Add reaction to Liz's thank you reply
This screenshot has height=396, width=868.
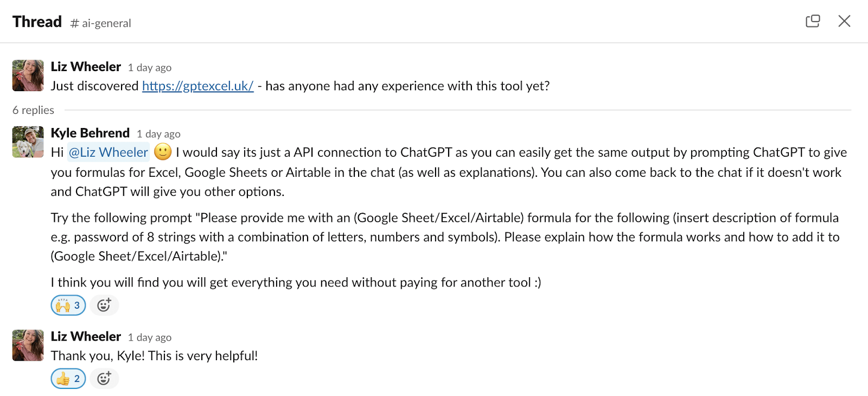(104, 379)
